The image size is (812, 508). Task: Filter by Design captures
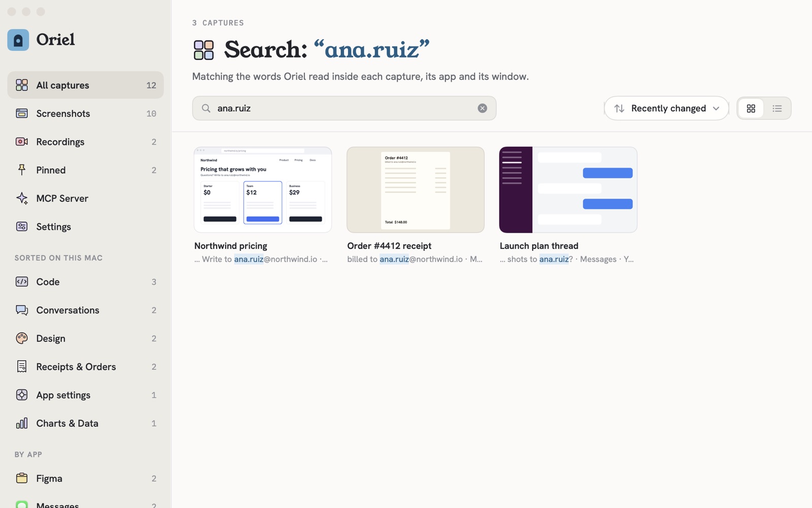coord(85,338)
